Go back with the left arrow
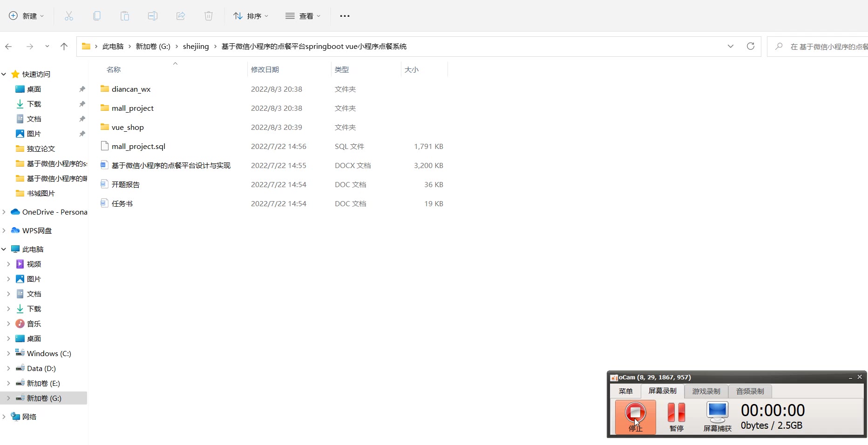Viewport: 868px width, 445px height. [x=8, y=47]
